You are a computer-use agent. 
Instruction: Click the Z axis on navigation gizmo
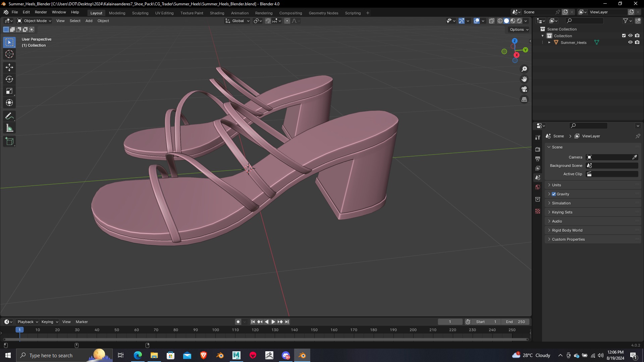point(515,41)
